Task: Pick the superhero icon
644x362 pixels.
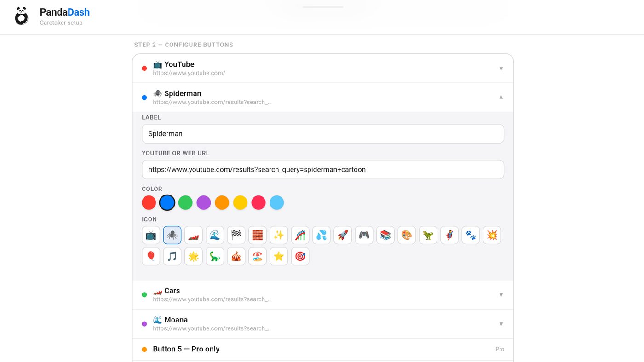Action: click(x=449, y=235)
